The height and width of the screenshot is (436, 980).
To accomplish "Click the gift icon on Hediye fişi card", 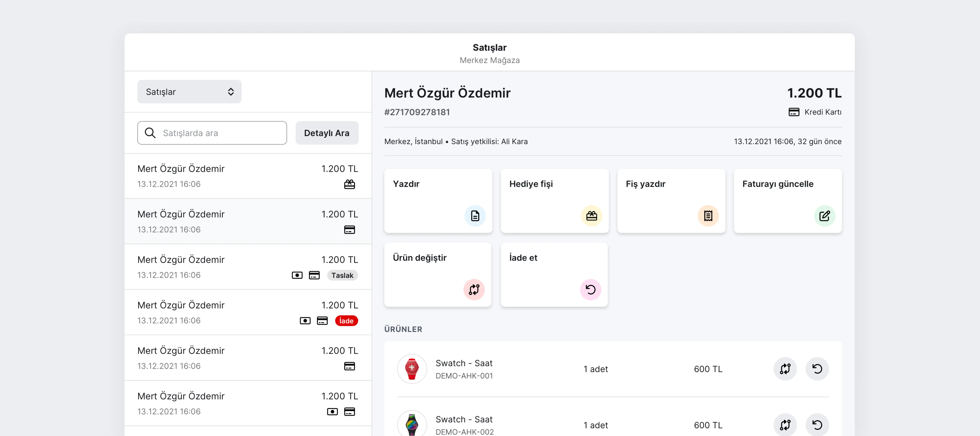I will 591,216.
